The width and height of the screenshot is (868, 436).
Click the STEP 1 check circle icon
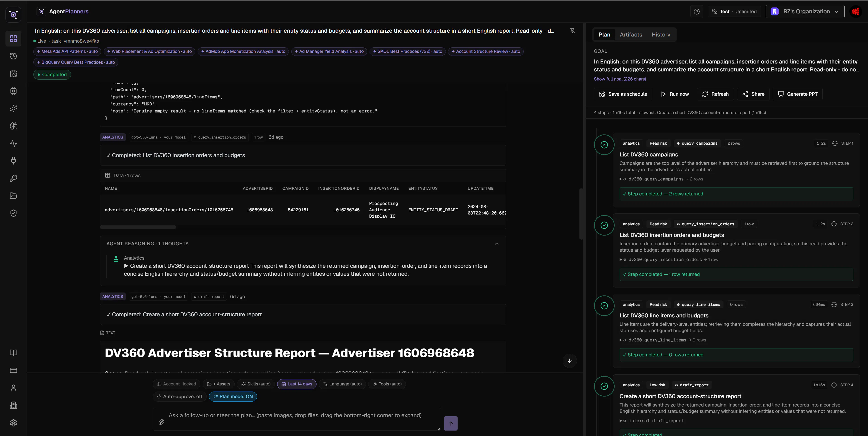coord(604,145)
